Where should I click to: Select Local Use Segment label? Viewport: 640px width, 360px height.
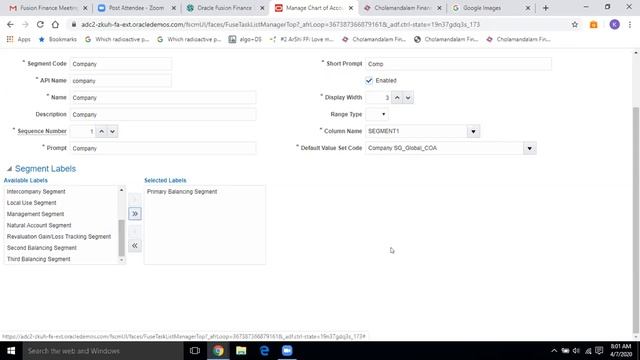[x=31, y=203]
